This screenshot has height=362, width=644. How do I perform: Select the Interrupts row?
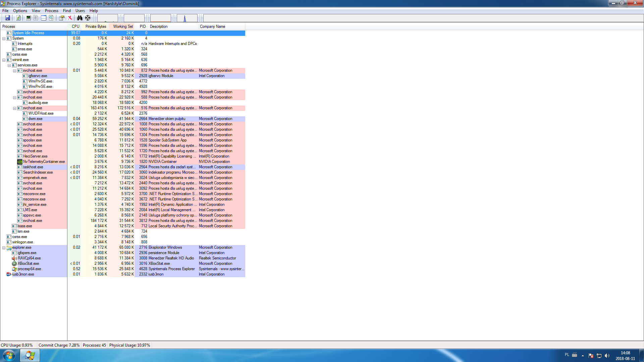123,44
